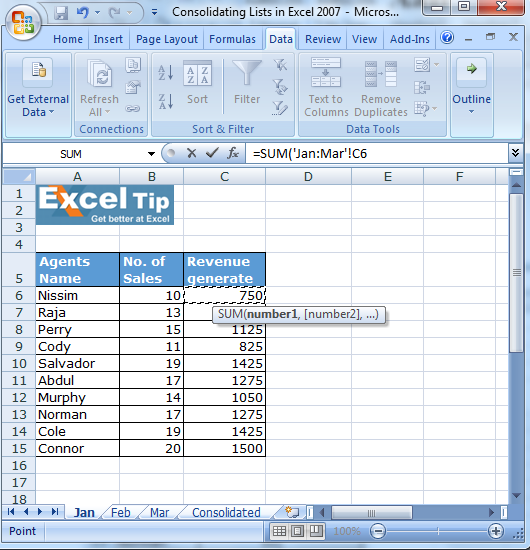The height and width of the screenshot is (550, 530).
Task: Go to last sheet navigation arrow
Action: coord(55,512)
